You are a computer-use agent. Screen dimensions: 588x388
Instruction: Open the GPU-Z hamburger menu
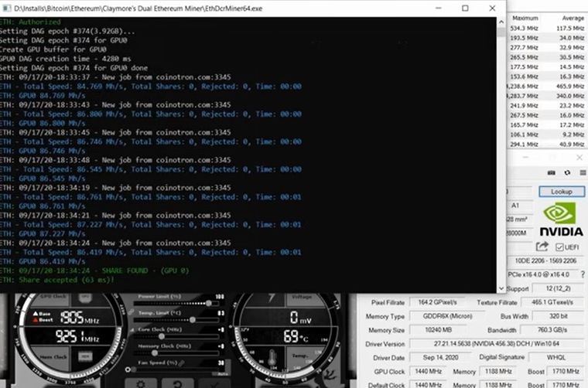point(583,172)
